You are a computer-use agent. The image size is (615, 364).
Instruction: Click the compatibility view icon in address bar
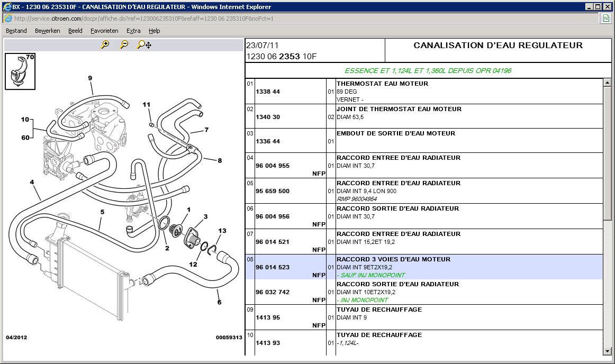pos(605,18)
